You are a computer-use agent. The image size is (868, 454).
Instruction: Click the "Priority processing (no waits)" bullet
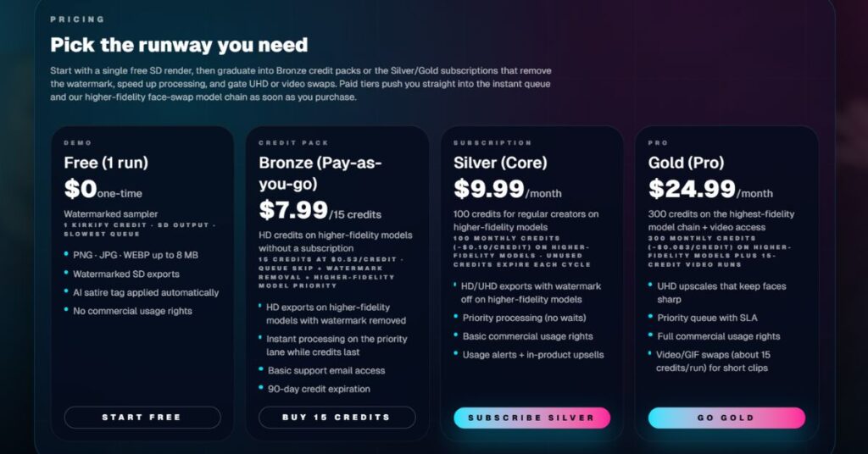pyautogui.click(x=524, y=318)
